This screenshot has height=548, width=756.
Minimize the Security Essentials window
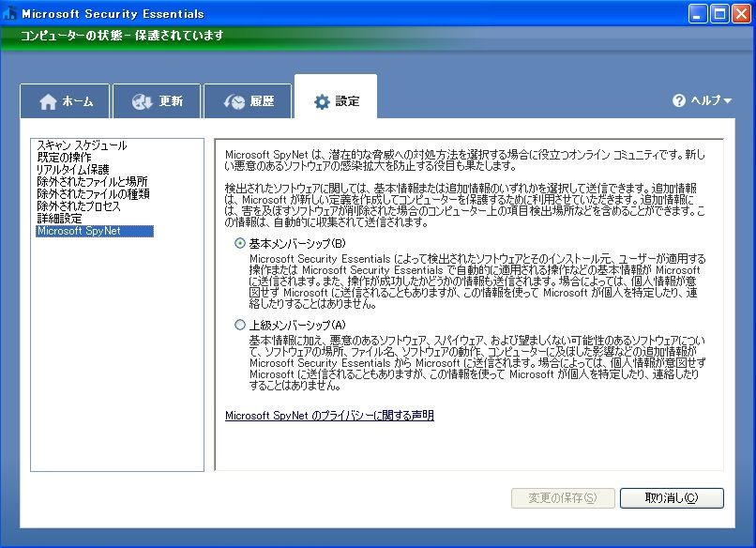(697, 14)
